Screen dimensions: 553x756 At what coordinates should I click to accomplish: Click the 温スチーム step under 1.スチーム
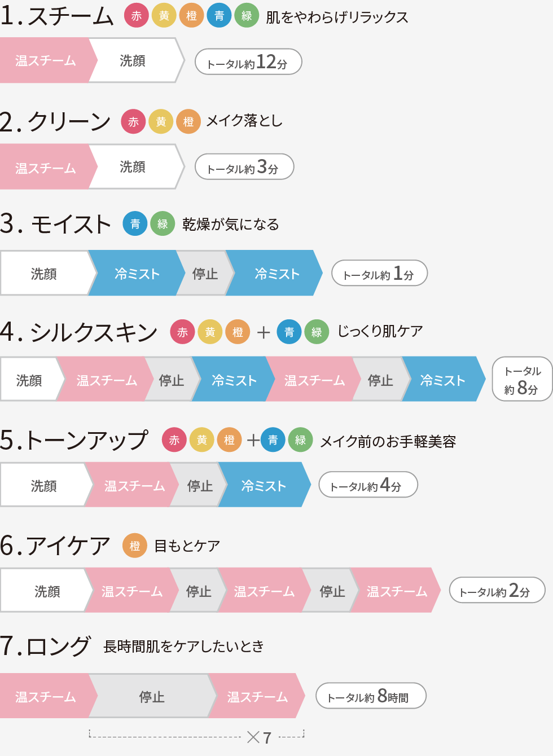tap(46, 60)
